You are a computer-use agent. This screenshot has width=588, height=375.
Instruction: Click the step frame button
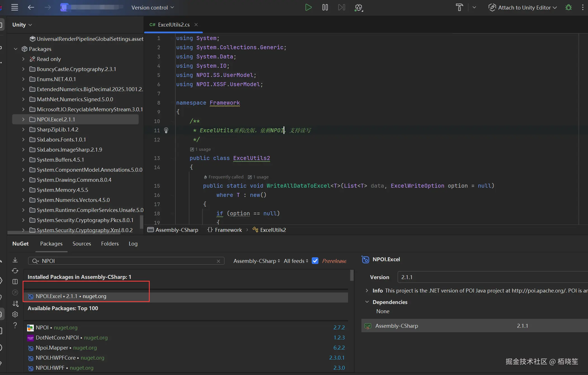tap(342, 8)
